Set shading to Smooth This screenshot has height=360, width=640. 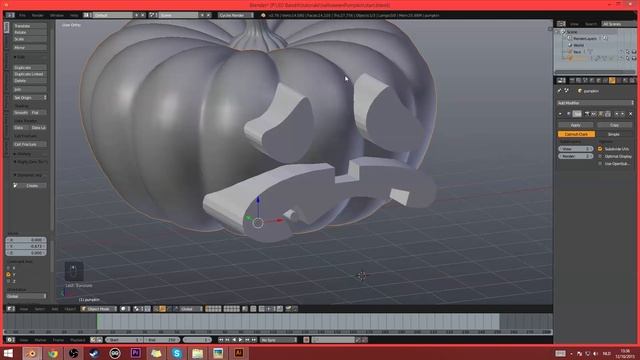(x=21, y=112)
